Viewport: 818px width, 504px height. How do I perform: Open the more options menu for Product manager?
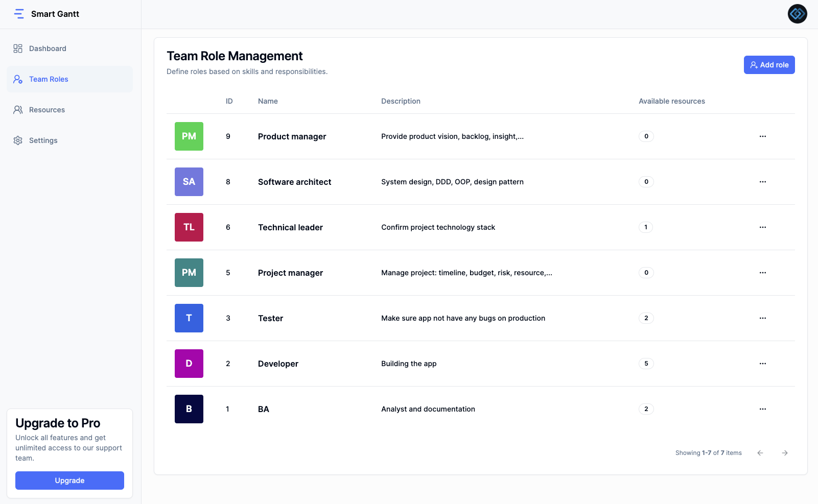click(x=763, y=136)
